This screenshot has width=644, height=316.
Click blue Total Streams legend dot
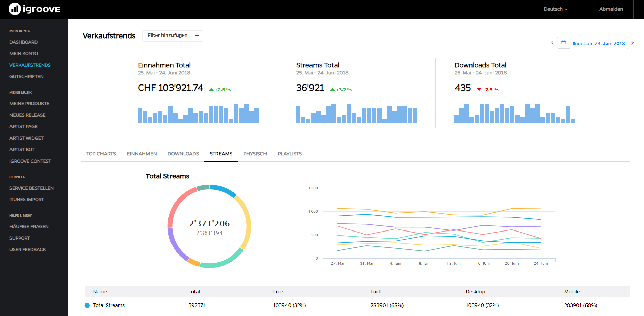click(x=87, y=306)
